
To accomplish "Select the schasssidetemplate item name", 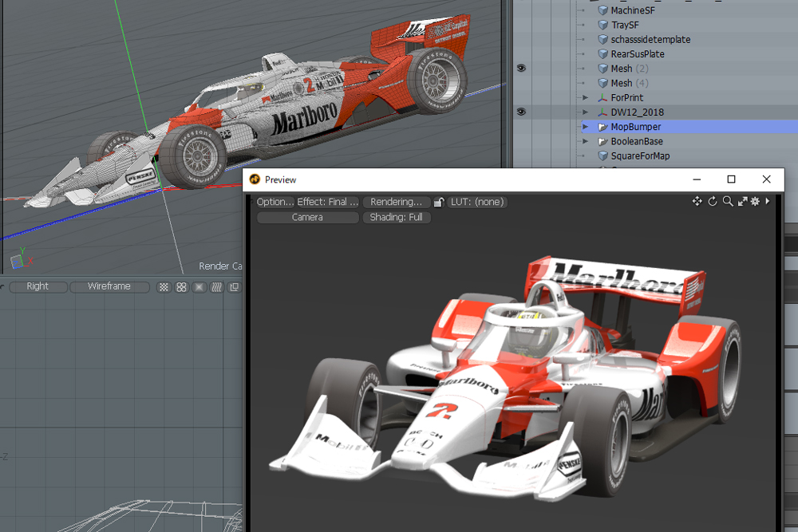I will pos(650,39).
